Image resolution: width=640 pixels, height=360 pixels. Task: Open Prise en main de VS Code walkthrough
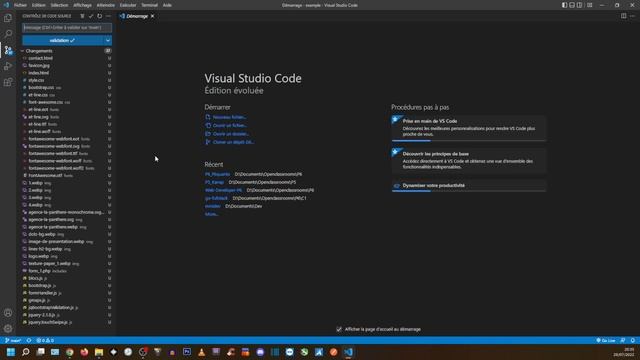pos(469,128)
